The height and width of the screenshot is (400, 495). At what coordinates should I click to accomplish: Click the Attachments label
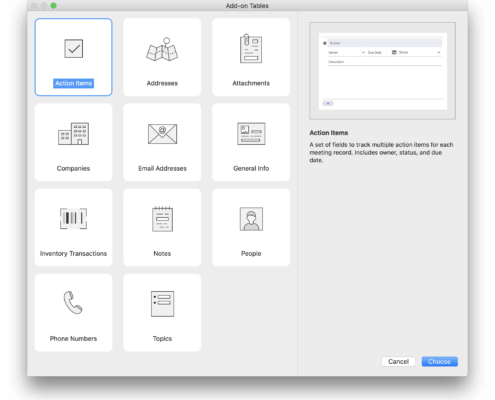pos(251,83)
